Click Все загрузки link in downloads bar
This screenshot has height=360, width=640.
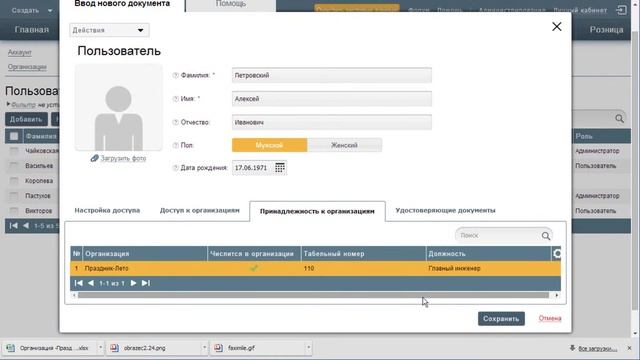click(597, 349)
